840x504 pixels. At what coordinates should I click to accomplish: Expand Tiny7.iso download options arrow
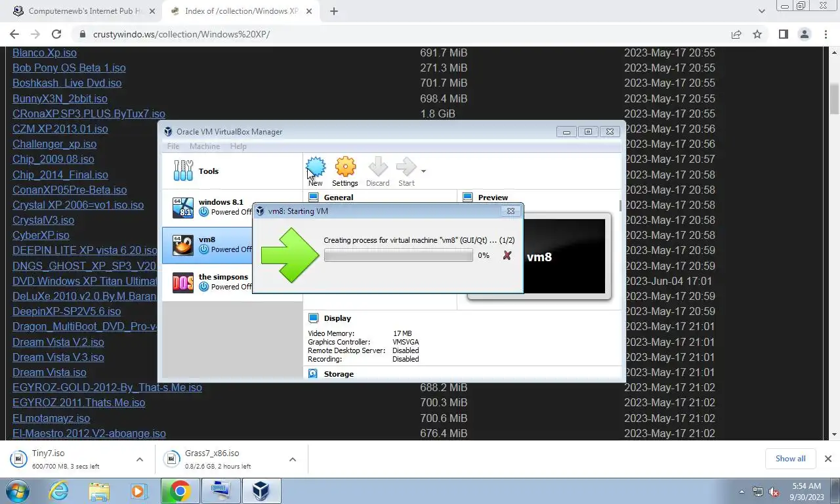140,459
